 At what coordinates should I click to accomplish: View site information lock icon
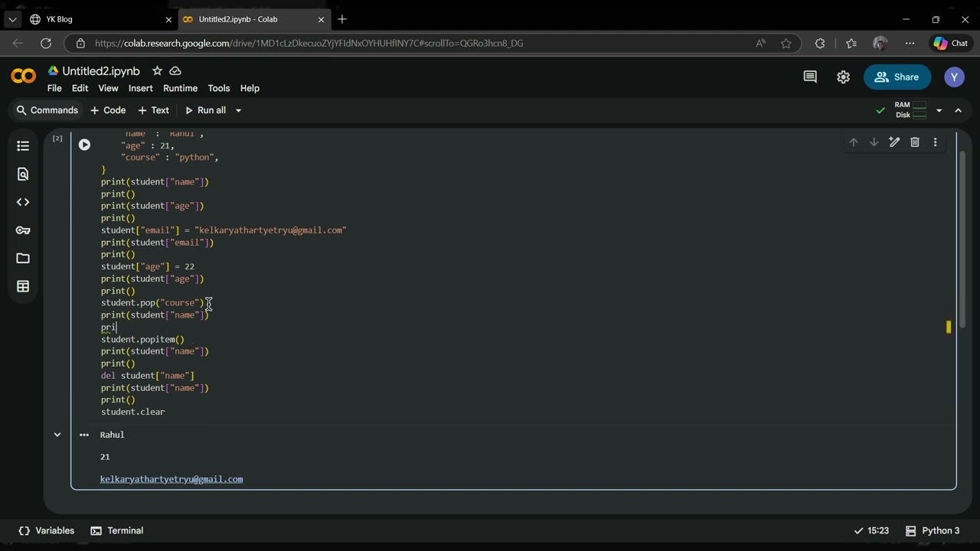(x=80, y=44)
